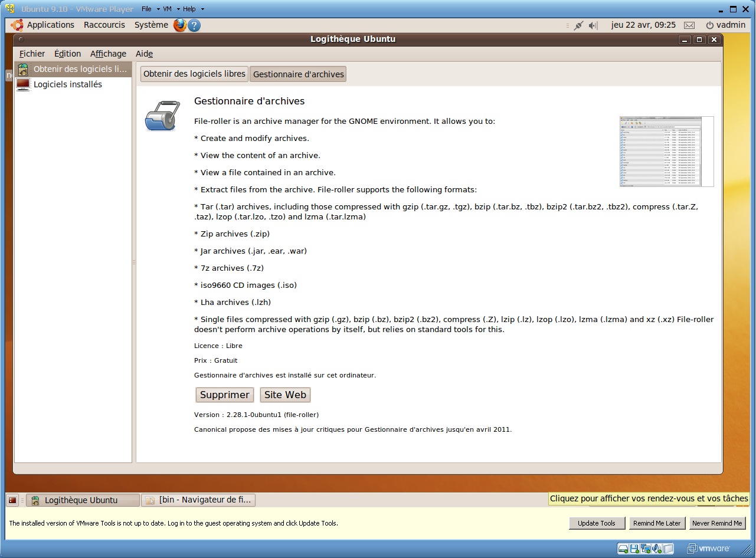Click the Supprimer button
The image size is (756, 558).
224,395
